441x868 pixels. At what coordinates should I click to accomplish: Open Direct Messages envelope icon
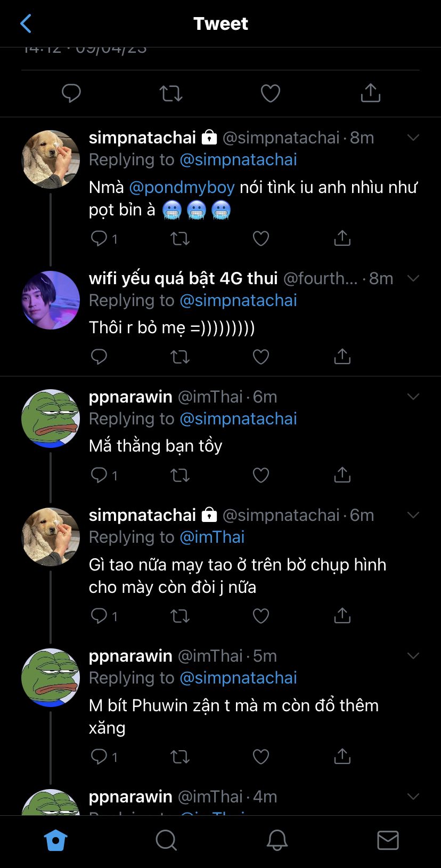tap(388, 840)
